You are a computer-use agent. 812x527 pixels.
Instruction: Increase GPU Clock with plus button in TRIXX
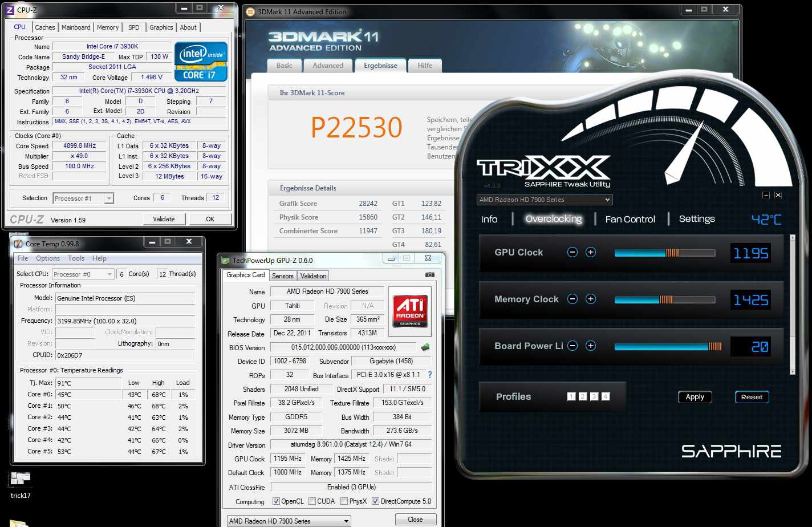pyautogui.click(x=591, y=252)
